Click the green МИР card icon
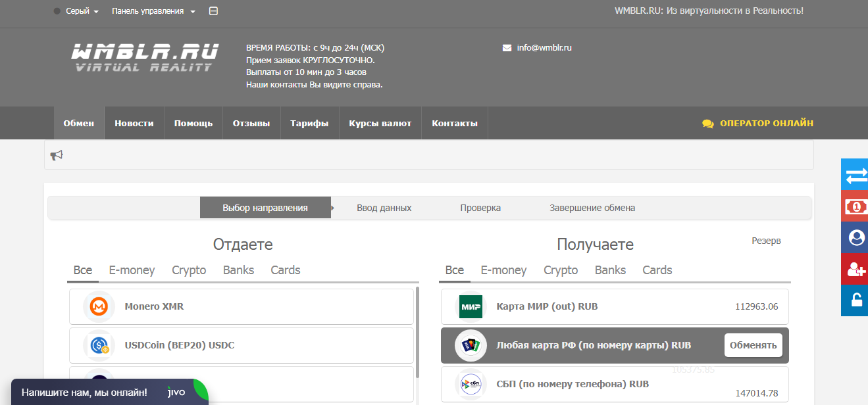 (x=471, y=306)
